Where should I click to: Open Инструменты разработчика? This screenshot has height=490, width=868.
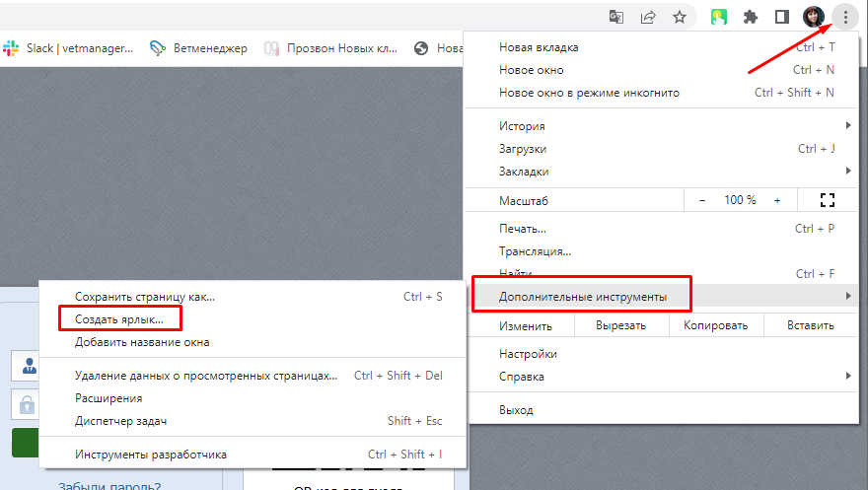[x=253, y=455]
